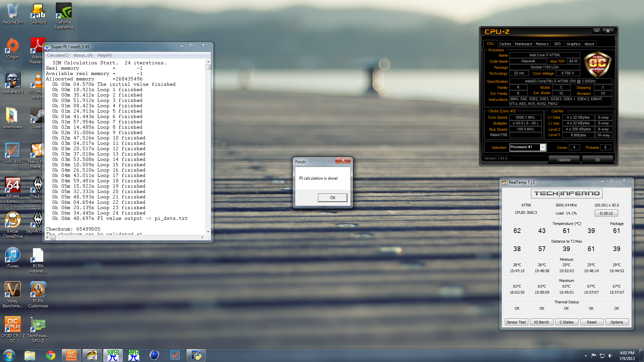Click the blue globe taskbar icon

[x=154, y=355]
